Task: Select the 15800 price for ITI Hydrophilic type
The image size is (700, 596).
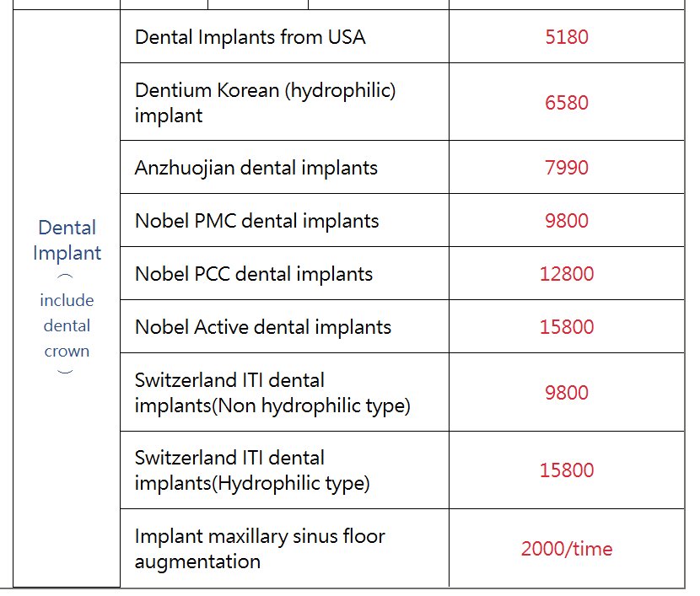Action: pyautogui.click(x=567, y=470)
